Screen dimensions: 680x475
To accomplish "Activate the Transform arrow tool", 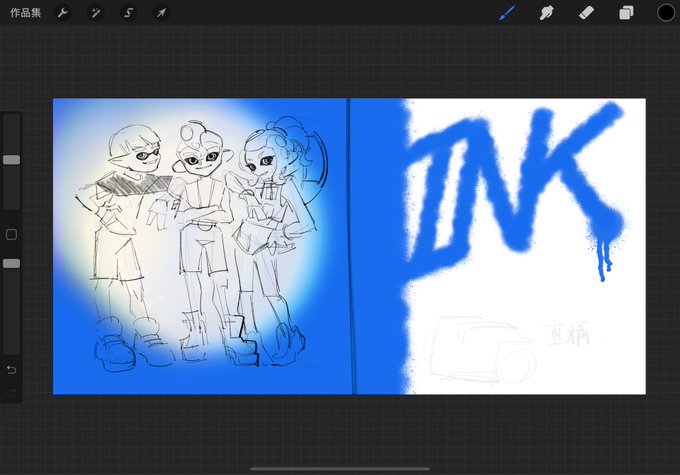I will click(161, 13).
